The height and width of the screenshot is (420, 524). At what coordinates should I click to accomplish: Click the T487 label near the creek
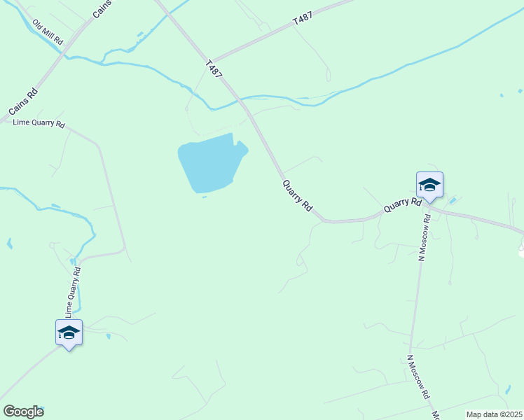214,69
